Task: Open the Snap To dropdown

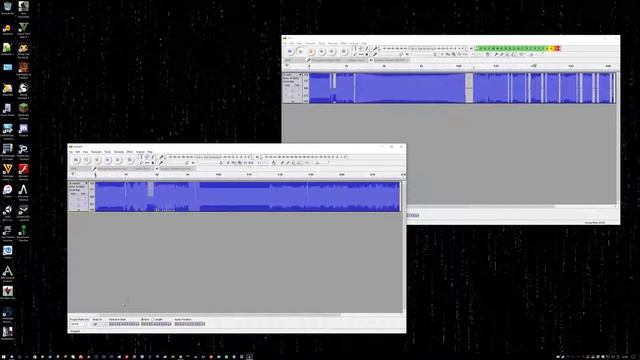Action: (99, 324)
